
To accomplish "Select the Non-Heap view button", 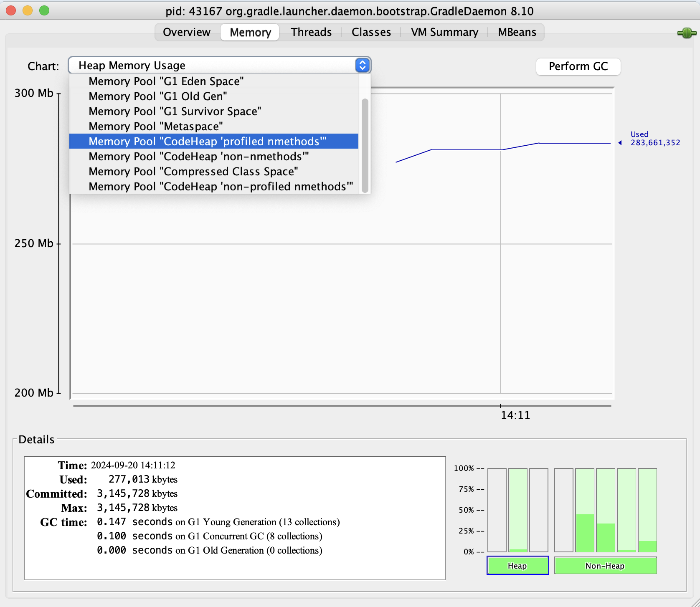I will (605, 566).
